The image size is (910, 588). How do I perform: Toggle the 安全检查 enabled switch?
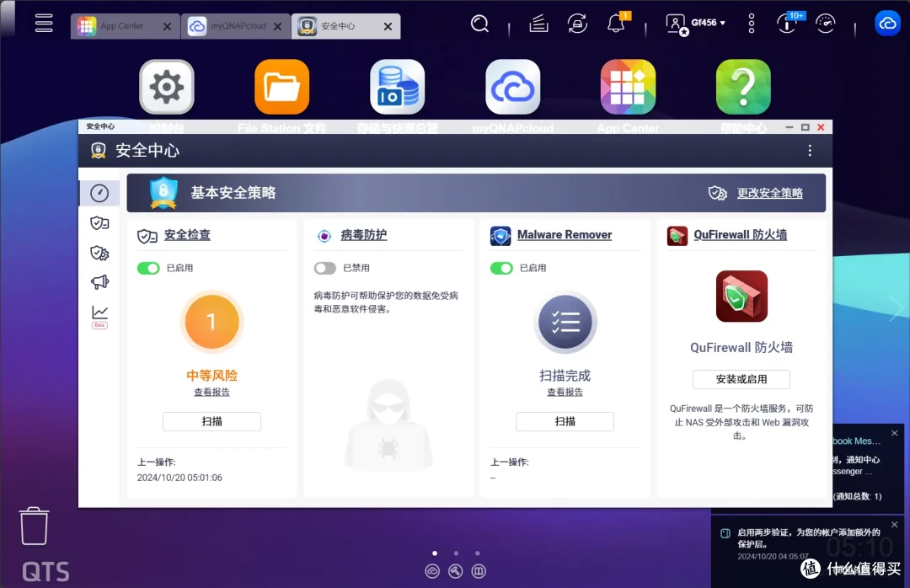point(148,268)
